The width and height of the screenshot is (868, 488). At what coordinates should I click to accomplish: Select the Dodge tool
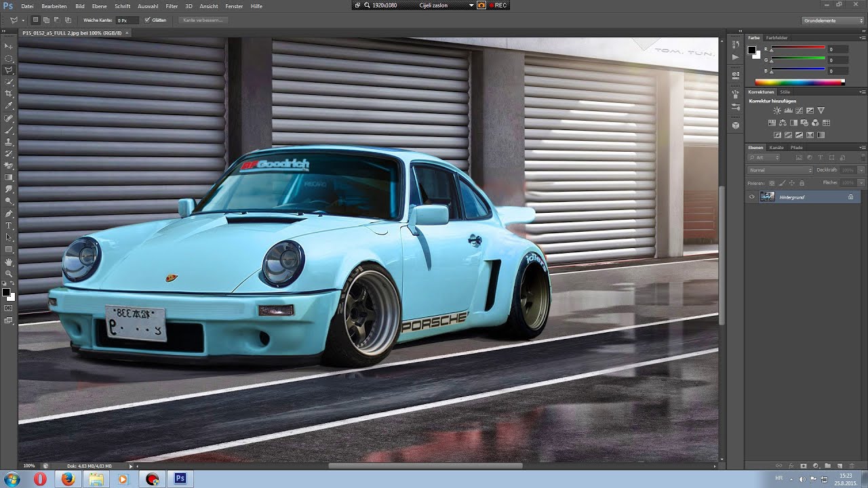pos(9,201)
